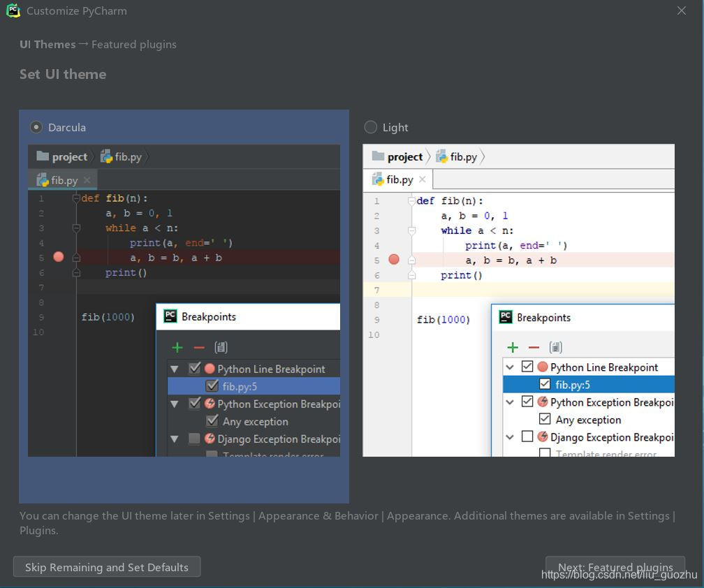The width and height of the screenshot is (704, 588).
Task: Click red remove breakpoint minus in Darcula preview
Action: [199, 348]
